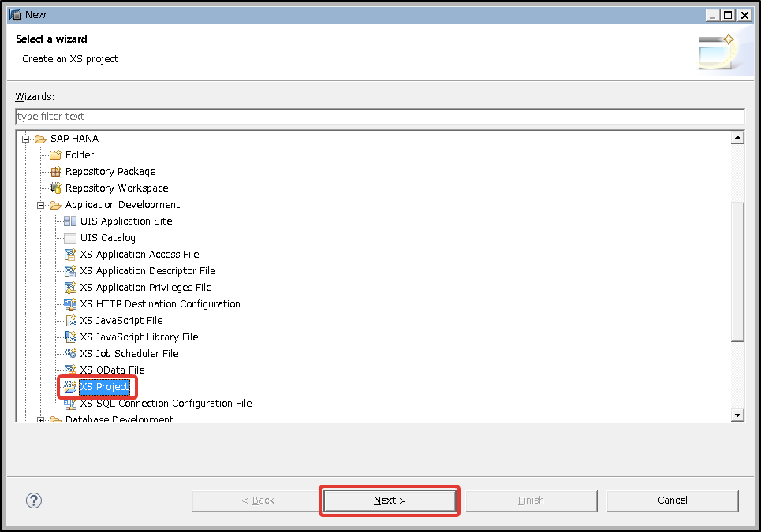Select XS Application Access File
Screen dimensions: 761x532
click(140, 254)
